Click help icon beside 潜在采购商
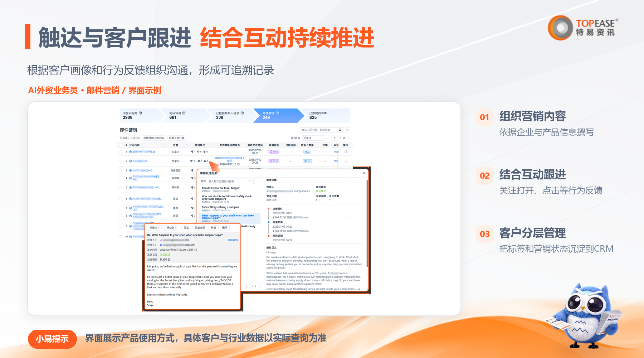 pos(140,113)
